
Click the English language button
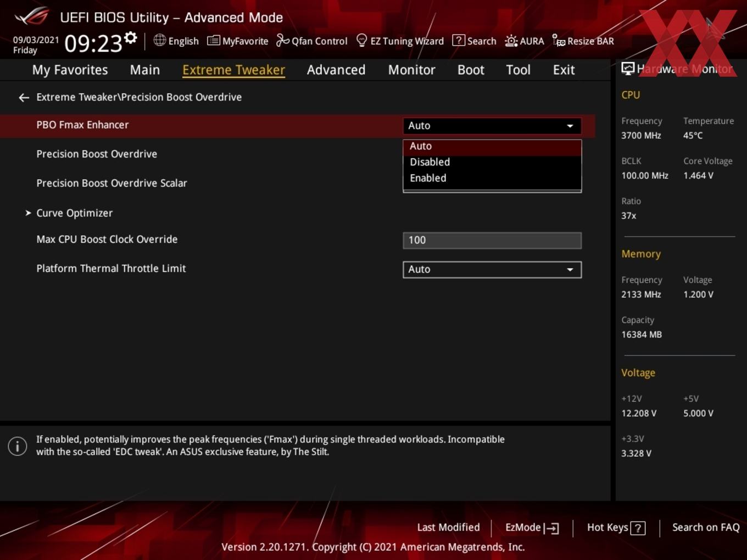[x=176, y=41]
